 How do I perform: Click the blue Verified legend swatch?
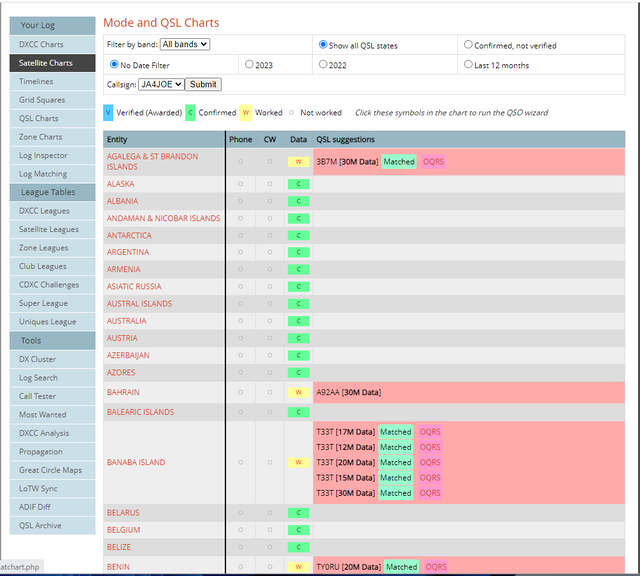click(x=108, y=113)
